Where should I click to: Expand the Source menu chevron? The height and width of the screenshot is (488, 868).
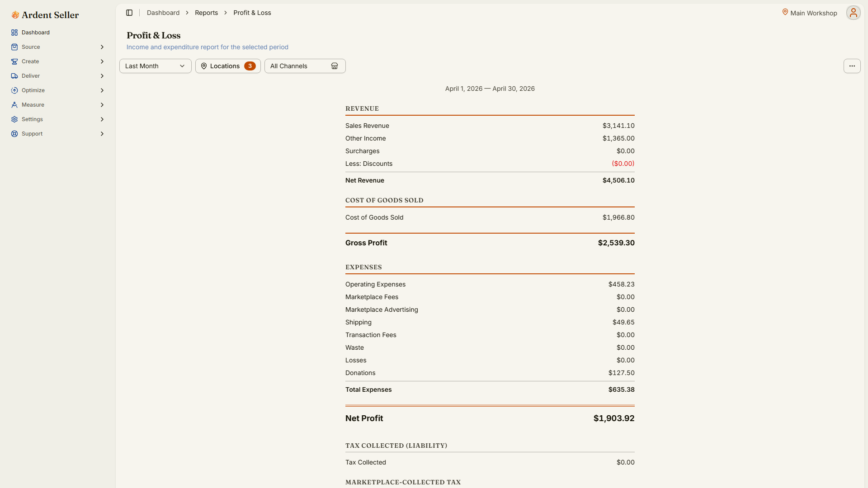[x=102, y=47]
